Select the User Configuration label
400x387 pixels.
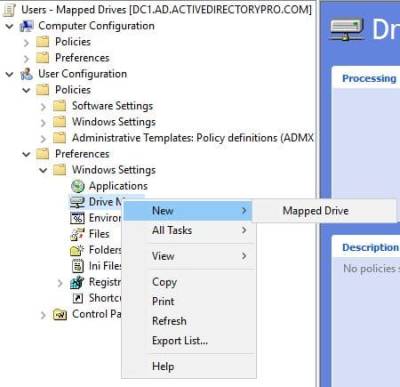click(82, 74)
